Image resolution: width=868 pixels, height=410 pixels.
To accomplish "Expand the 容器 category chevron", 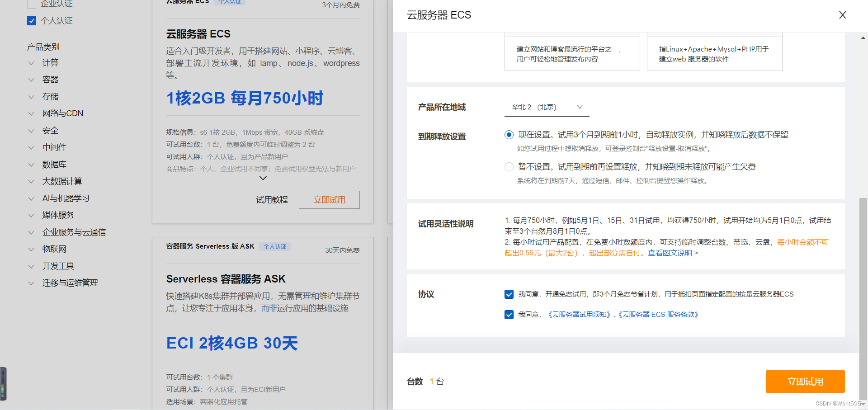I will pos(31,80).
